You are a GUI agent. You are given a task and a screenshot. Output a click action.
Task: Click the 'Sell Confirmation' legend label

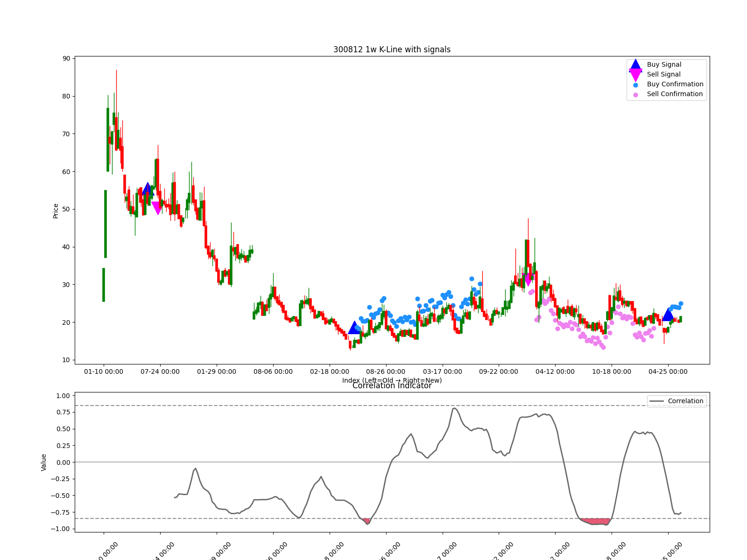click(675, 94)
